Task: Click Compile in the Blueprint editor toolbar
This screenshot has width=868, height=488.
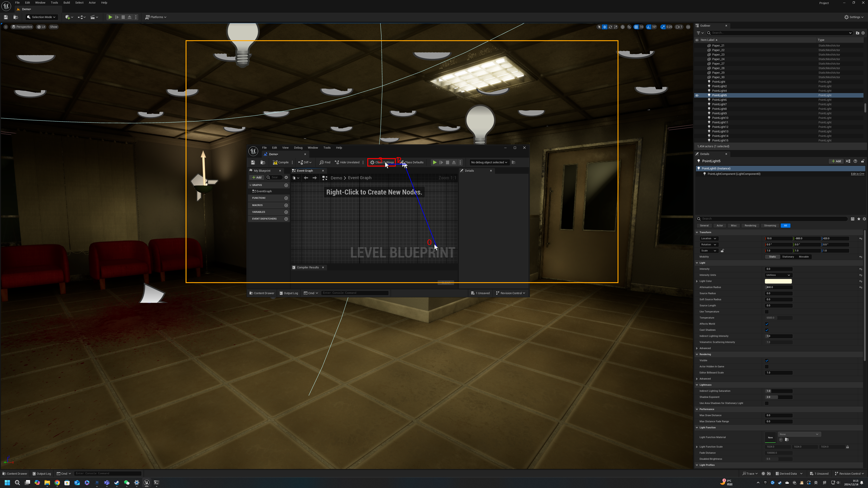Action: click(x=281, y=162)
